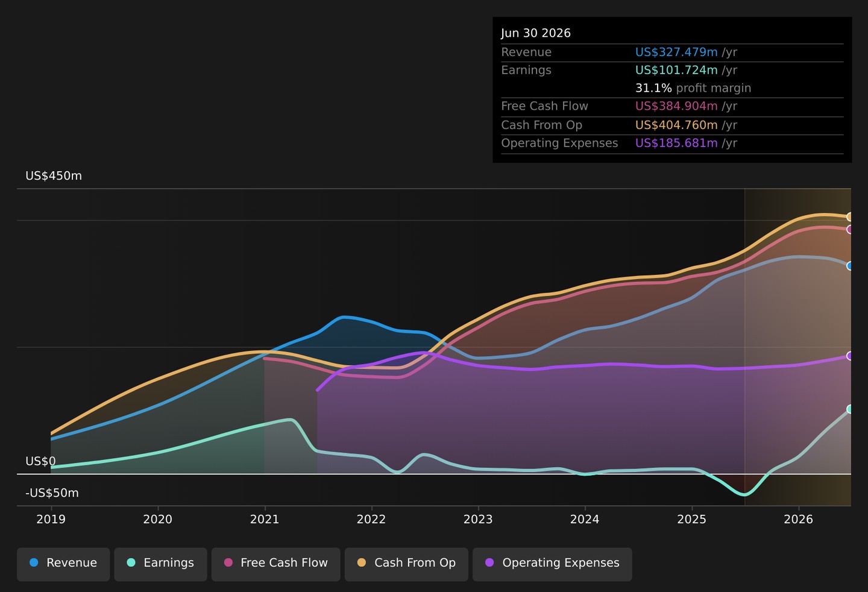Toggle the Revenue series in the legend
868x592 pixels.
point(63,564)
